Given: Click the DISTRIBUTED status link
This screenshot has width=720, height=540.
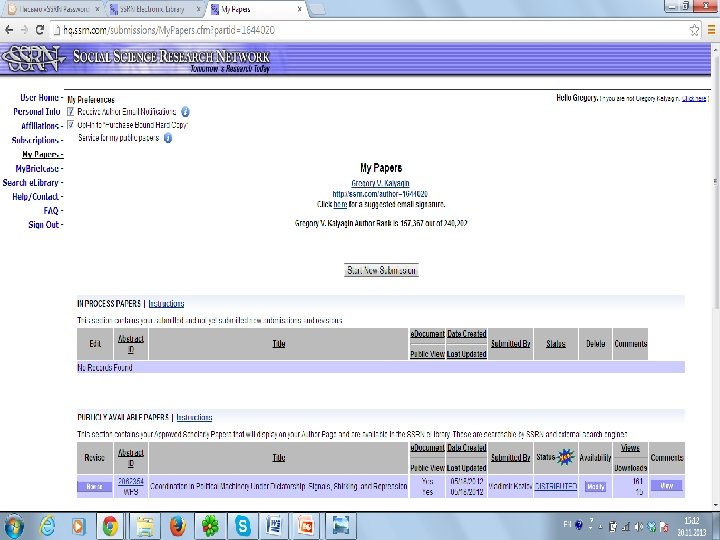Looking at the screenshot, I should pyautogui.click(x=556, y=486).
